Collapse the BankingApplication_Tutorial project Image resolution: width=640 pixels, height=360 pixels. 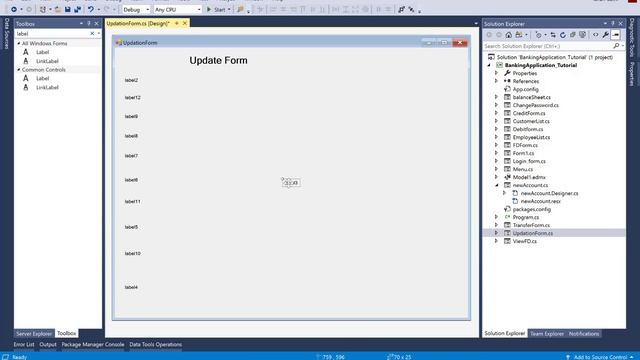click(x=489, y=65)
